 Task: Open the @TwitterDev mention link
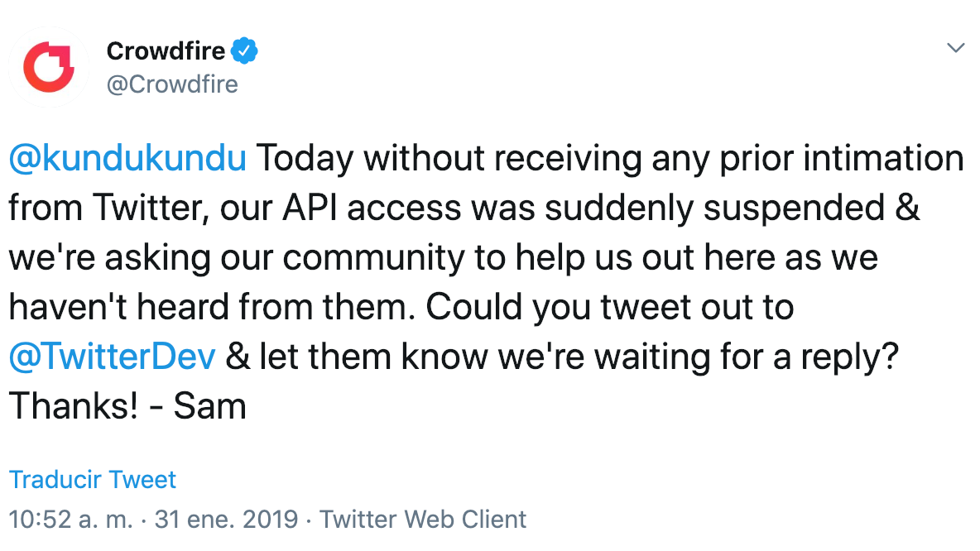113,357
